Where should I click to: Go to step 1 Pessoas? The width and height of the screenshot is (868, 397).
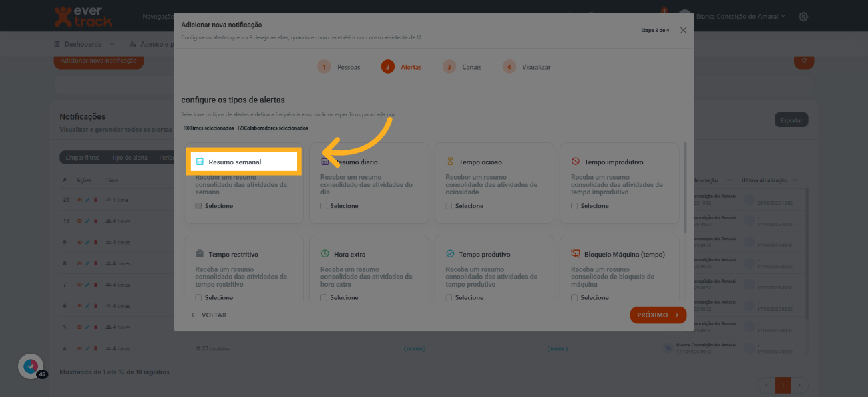click(339, 67)
